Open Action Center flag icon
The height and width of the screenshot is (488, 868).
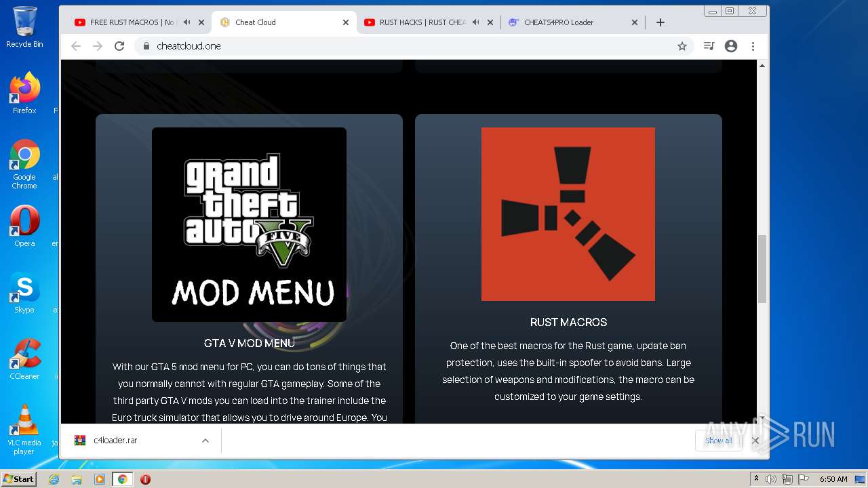pyautogui.click(x=802, y=479)
